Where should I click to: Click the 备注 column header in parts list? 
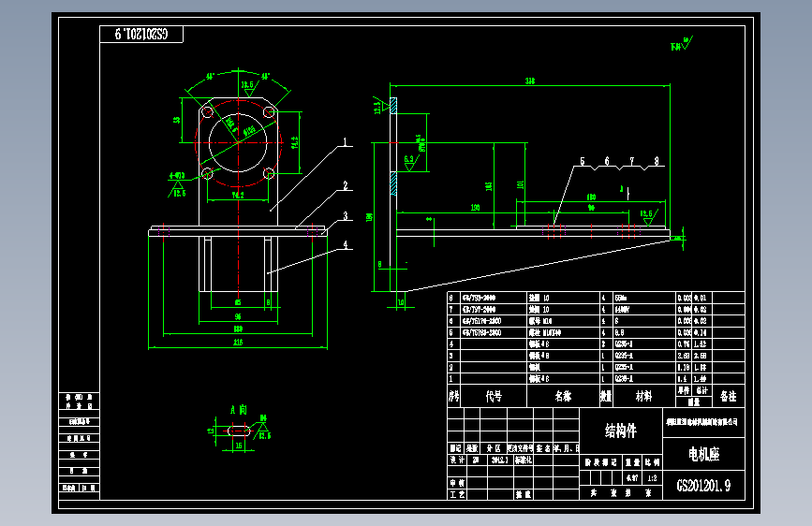(728, 396)
